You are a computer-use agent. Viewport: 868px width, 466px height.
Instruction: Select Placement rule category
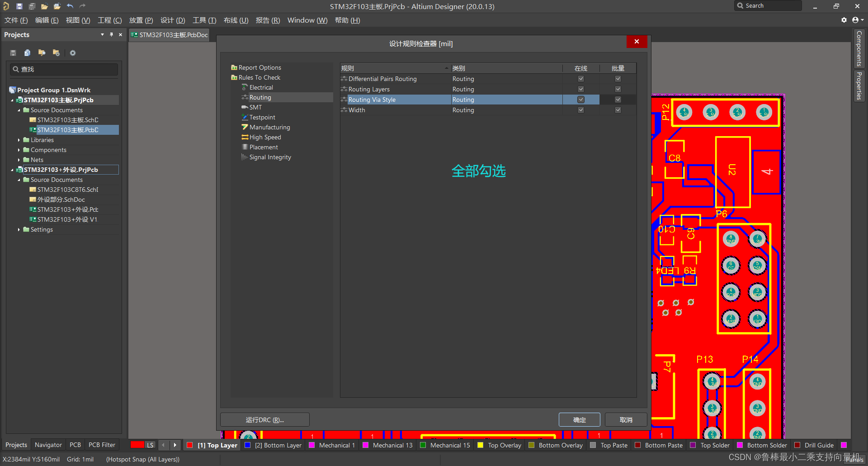coord(264,147)
